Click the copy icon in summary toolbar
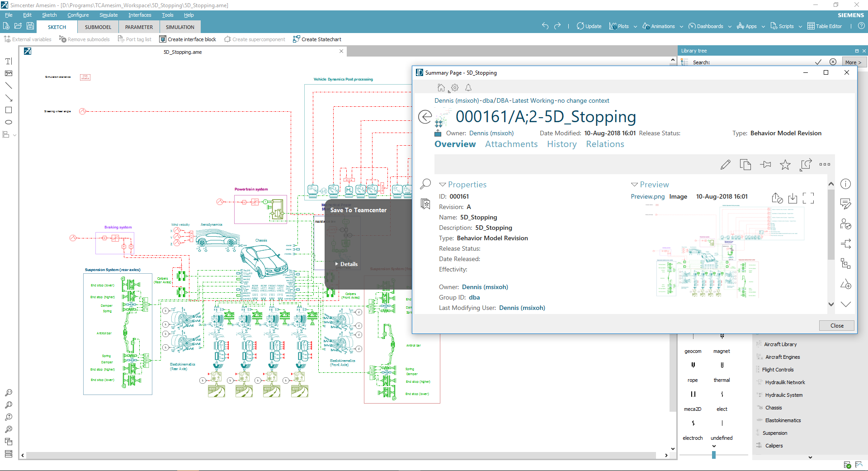868x471 pixels. pyautogui.click(x=745, y=165)
